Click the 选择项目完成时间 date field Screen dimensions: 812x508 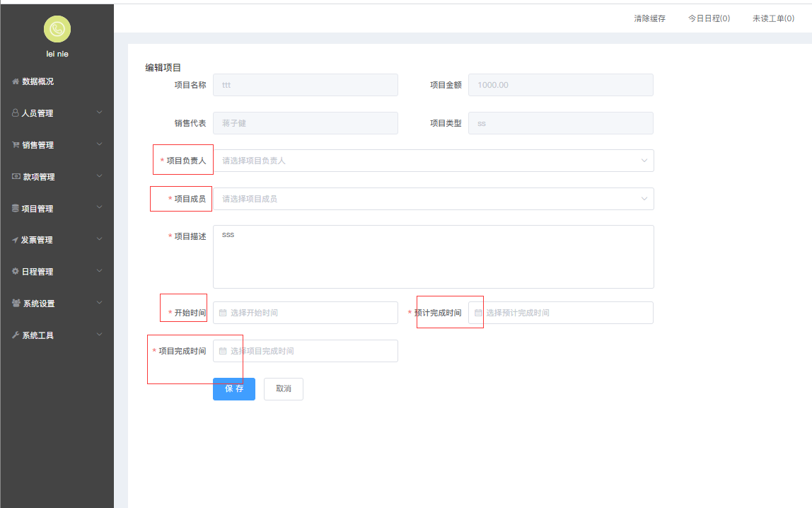(x=306, y=351)
